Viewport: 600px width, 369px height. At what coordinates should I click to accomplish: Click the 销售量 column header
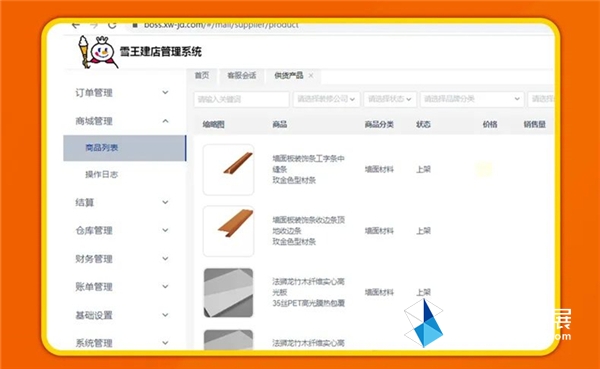535,124
